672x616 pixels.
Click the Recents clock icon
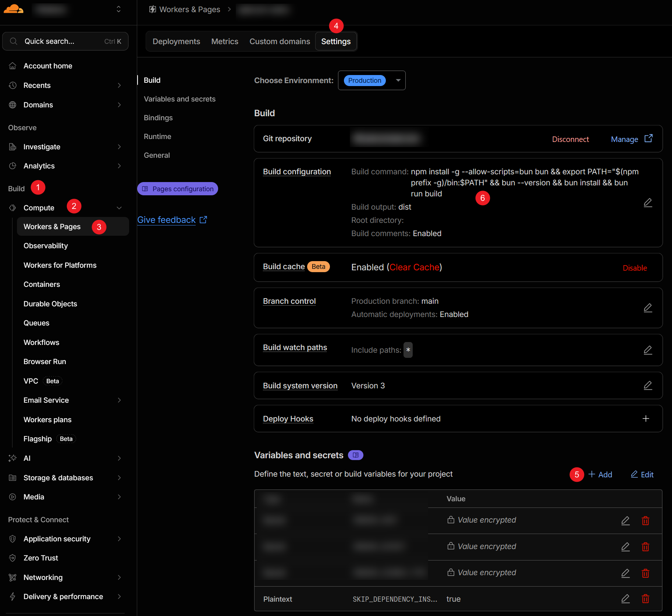coord(13,85)
